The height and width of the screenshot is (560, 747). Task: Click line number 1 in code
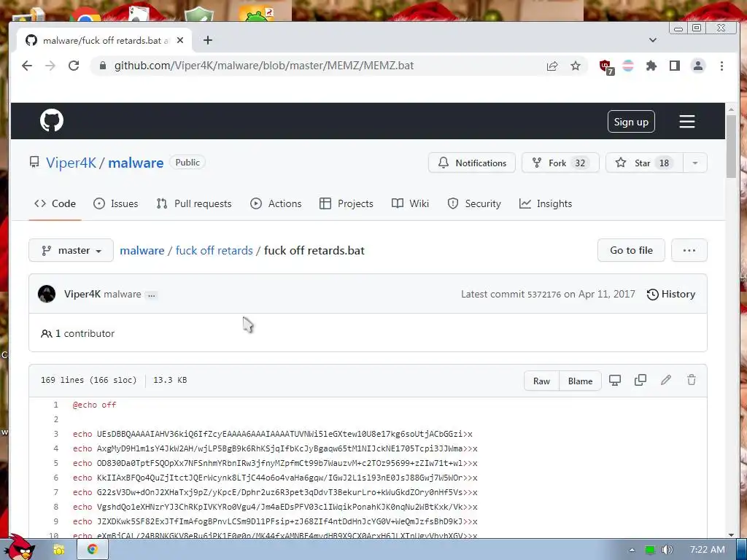pos(55,405)
